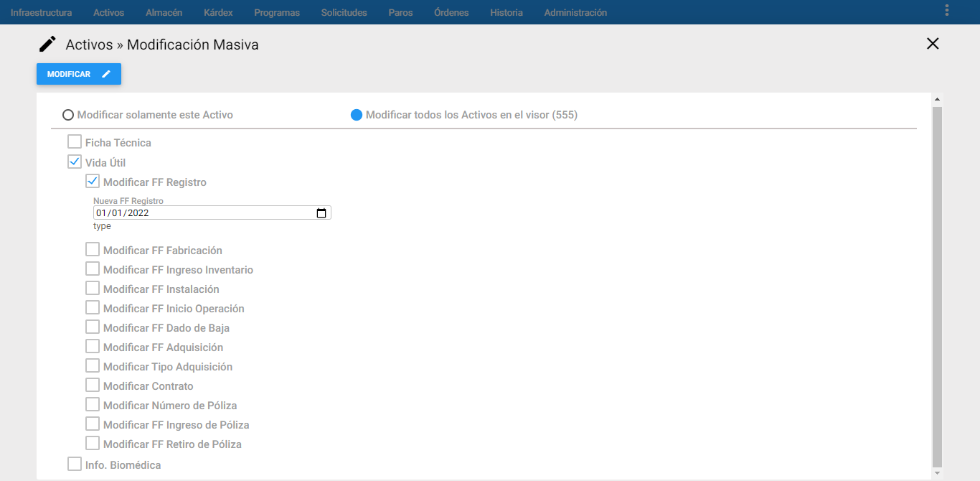Open the Administración menu

575,12
